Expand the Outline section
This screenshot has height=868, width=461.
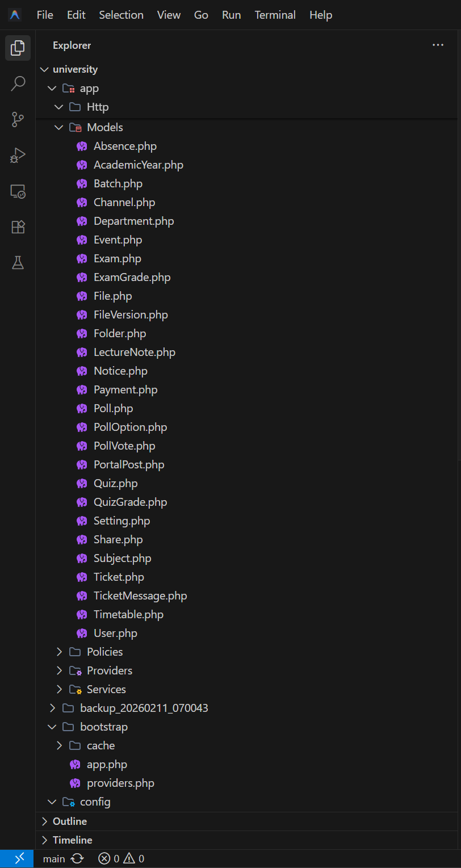coord(69,821)
